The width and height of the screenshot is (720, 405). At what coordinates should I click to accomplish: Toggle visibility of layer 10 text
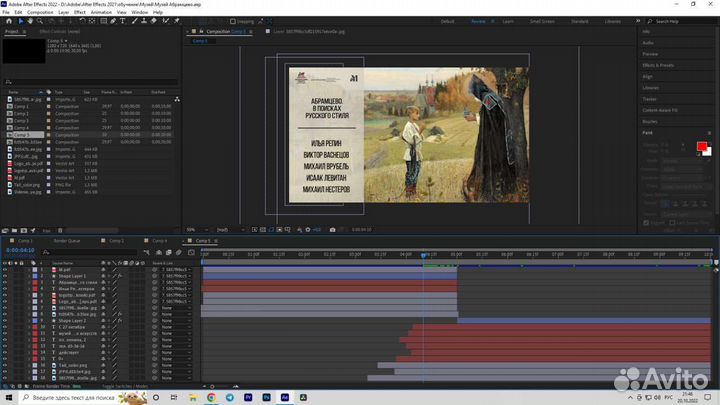tap(5, 327)
